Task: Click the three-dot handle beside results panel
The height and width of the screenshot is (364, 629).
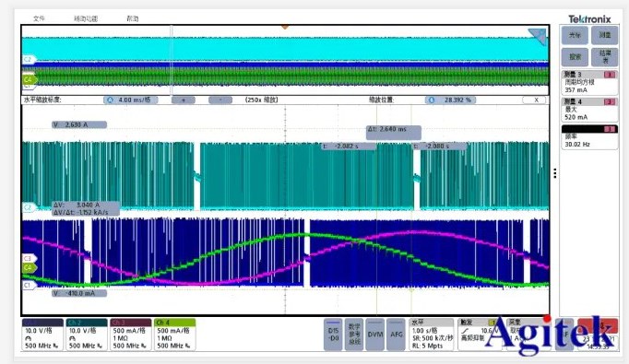Action: coord(555,173)
